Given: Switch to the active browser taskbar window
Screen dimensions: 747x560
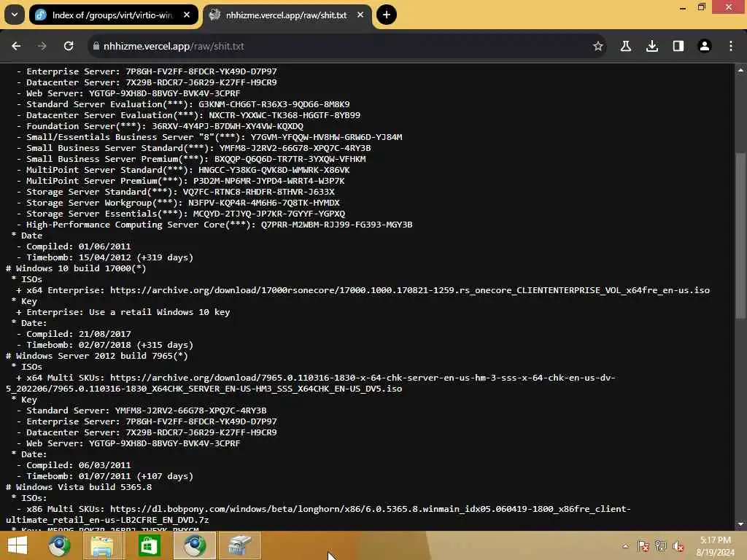Looking at the screenshot, I should pos(194,545).
